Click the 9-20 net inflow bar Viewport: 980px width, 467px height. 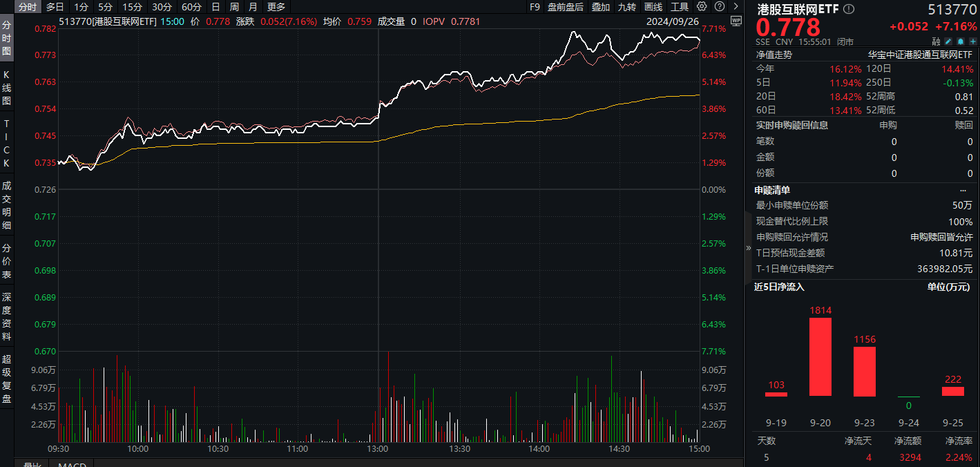click(820, 356)
